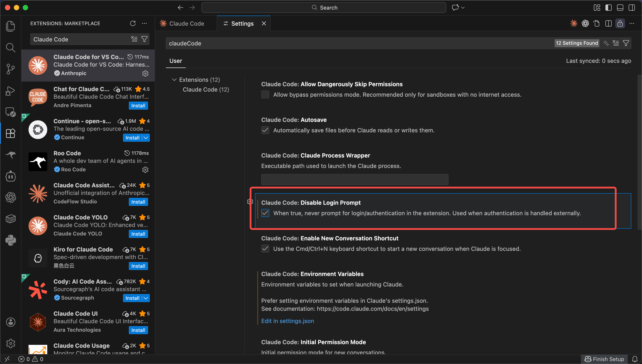
Task: Select the User settings tab
Action: 176,61
